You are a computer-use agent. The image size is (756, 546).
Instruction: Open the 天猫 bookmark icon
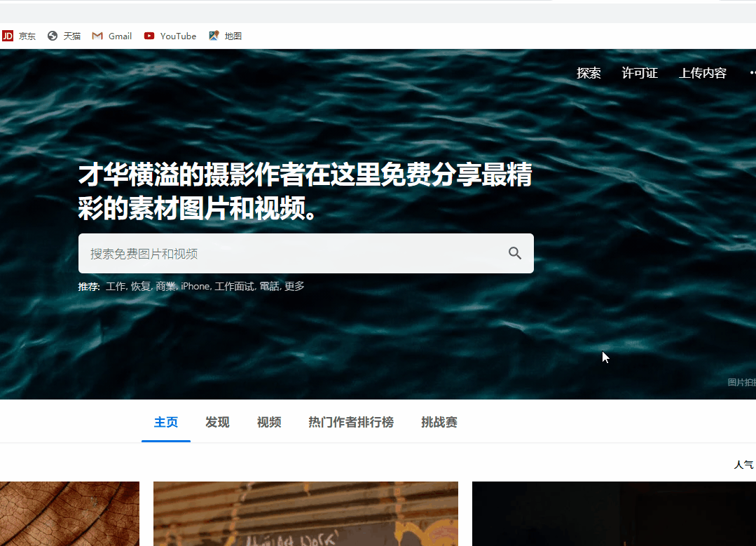(x=51, y=35)
